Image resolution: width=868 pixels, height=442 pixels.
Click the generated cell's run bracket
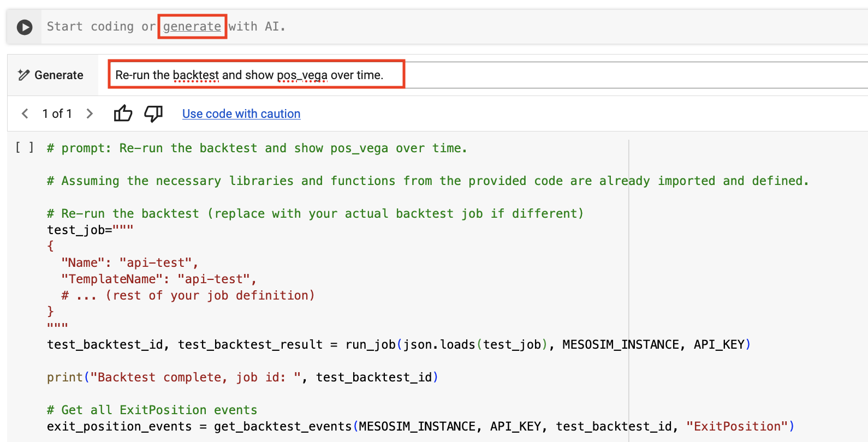pyautogui.click(x=25, y=147)
